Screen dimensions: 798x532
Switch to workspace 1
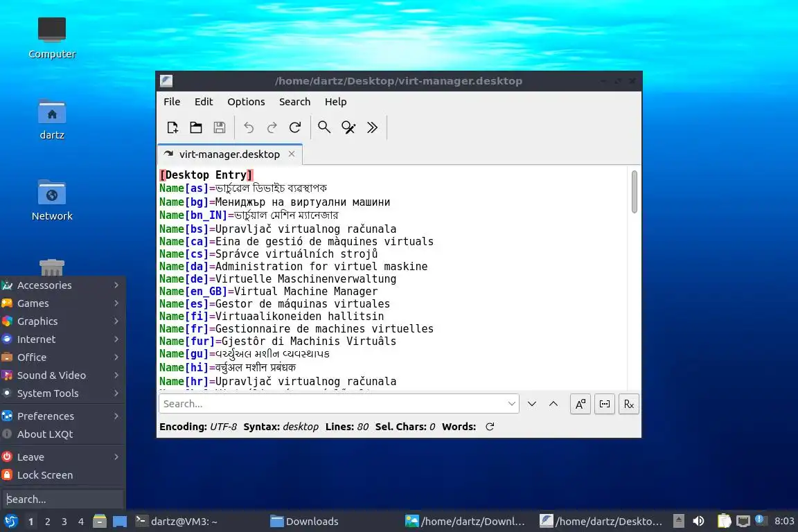tap(30, 522)
